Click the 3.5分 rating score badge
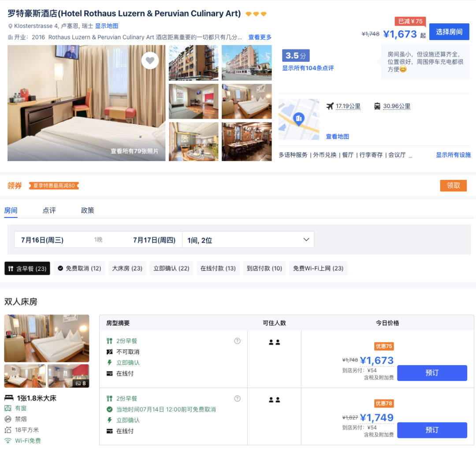The width and height of the screenshot is (476, 449). click(296, 56)
